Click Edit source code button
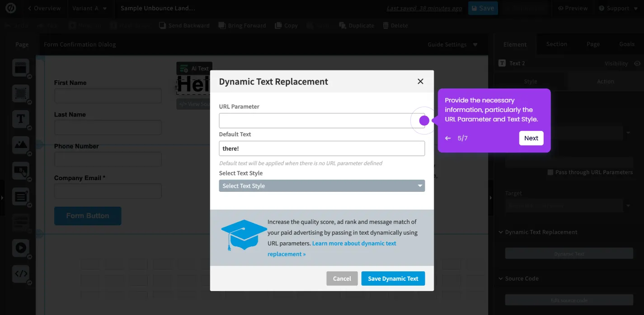The image size is (644, 315). point(569,300)
